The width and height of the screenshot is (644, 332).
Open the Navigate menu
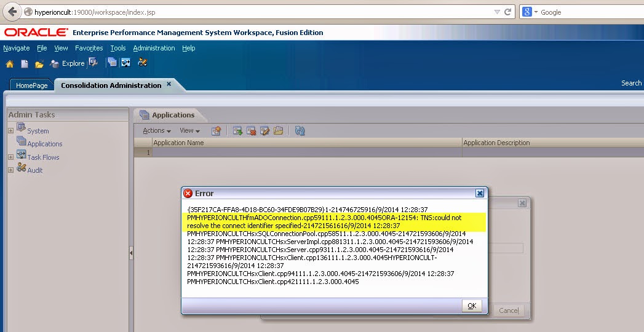tap(17, 48)
